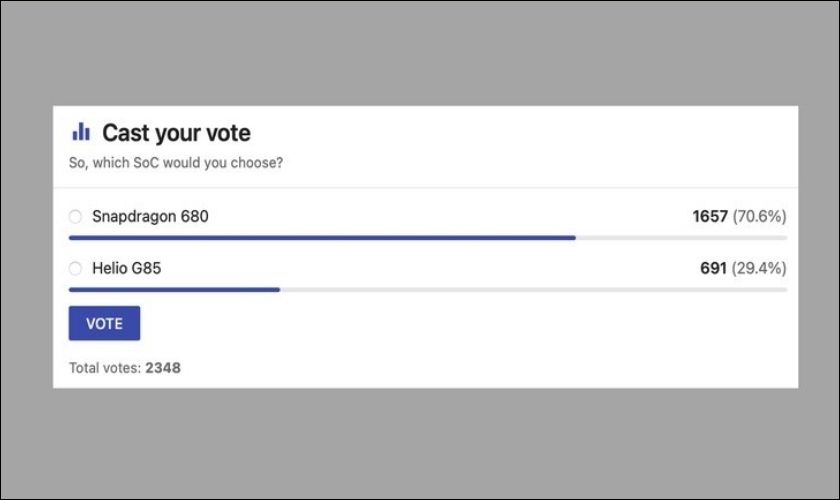Click the unfilled part of Snapdragon bar
The width and height of the screenshot is (840, 500).
(681, 238)
